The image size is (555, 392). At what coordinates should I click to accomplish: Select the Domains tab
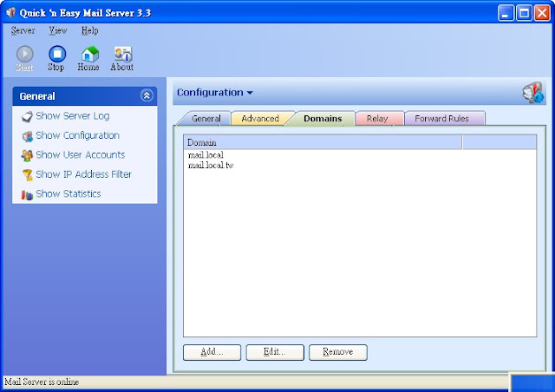pos(323,118)
